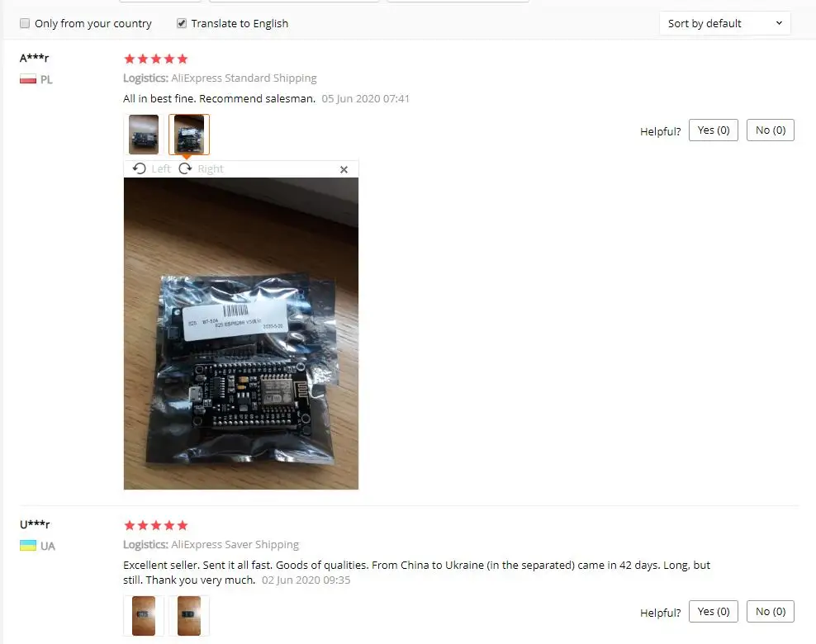Click the rotate Left arrow icon
This screenshot has height=644, width=816.
click(x=139, y=168)
